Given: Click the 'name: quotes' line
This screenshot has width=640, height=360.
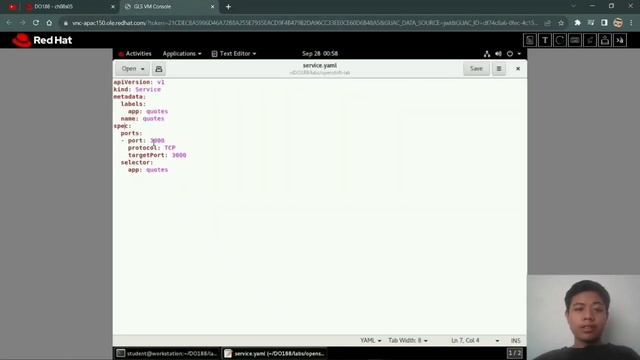Looking at the screenshot, I should (142, 119).
